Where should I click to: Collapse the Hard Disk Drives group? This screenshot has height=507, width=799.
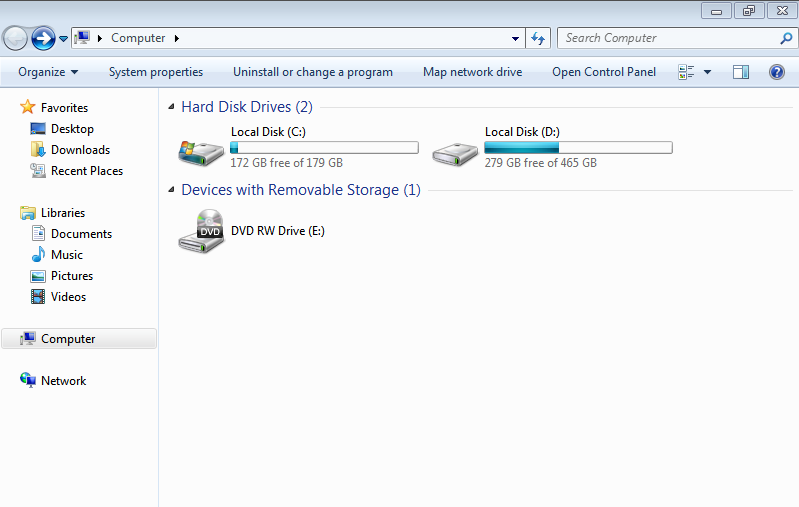pos(171,106)
